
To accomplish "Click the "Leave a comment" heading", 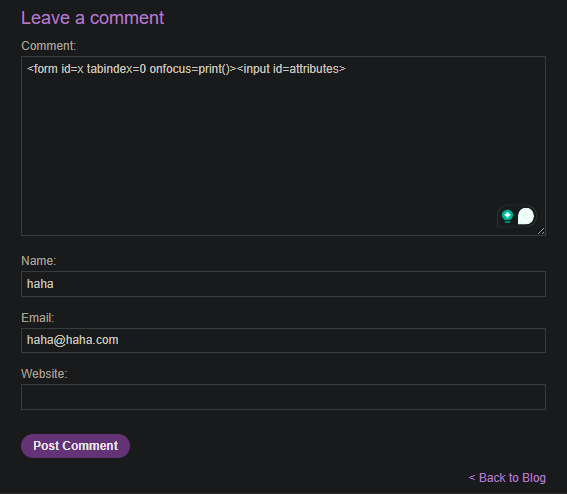I will tap(93, 18).
